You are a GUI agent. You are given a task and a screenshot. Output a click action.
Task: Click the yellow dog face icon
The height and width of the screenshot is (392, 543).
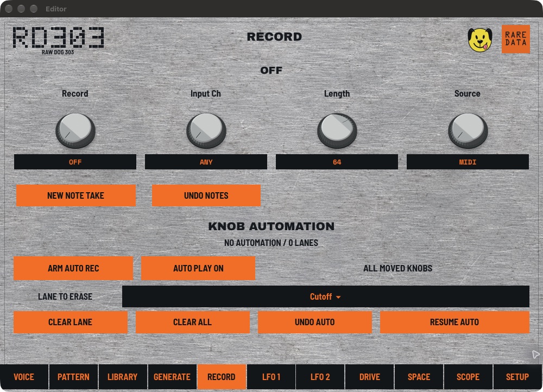[479, 40]
